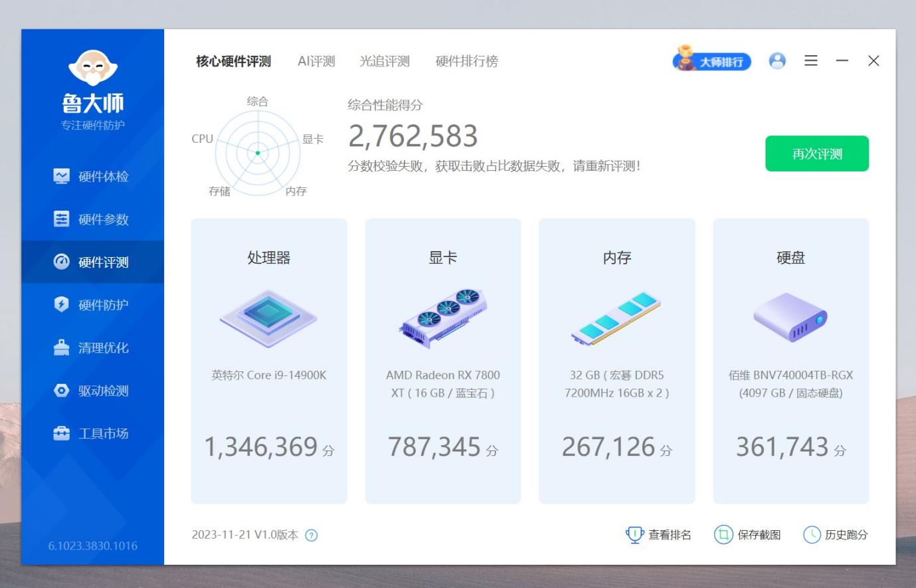Click 佰维 BNV740004TB-RGX disk text
The height and width of the screenshot is (588, 916).
tap(790, 384)
